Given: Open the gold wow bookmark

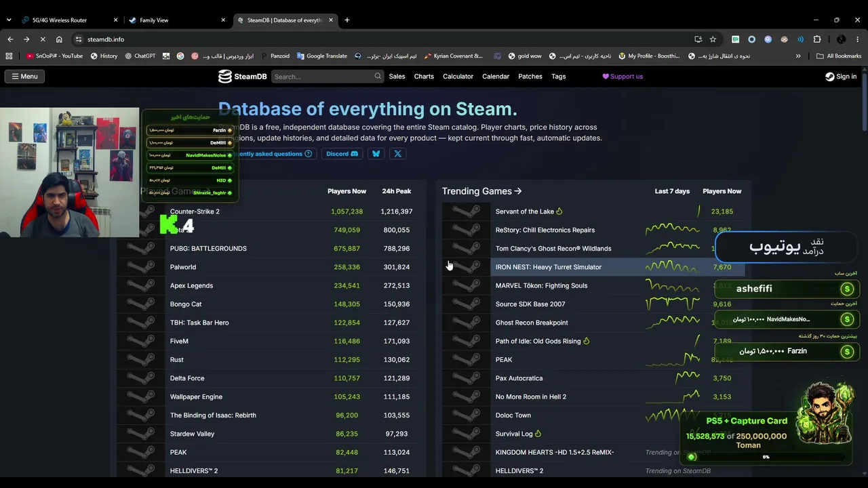Looking at the screenshot, I should pyautogui.click(x=524, y=56).
